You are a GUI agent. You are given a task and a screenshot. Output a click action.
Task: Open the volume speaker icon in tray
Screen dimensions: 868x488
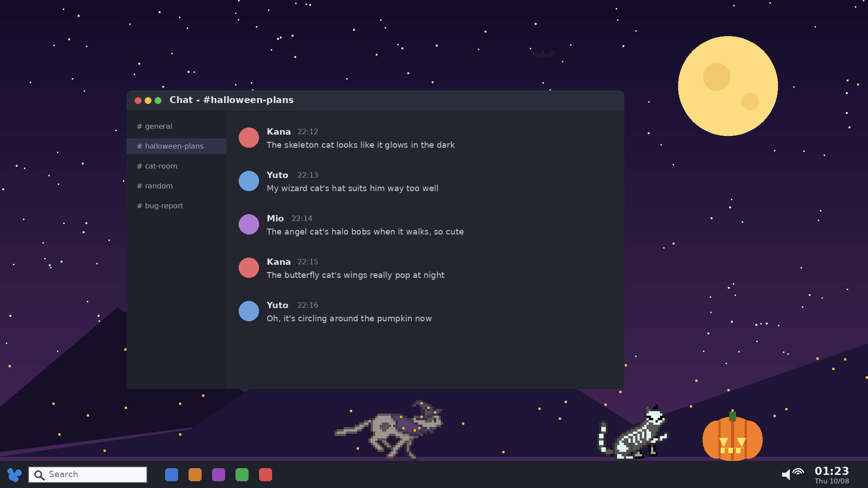tap(786, 474)
